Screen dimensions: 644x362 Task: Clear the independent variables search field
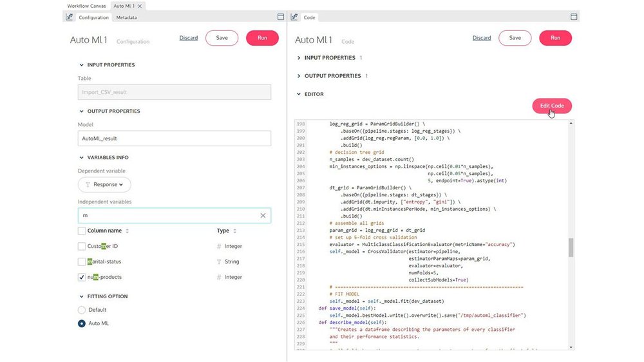pos(263,215)
